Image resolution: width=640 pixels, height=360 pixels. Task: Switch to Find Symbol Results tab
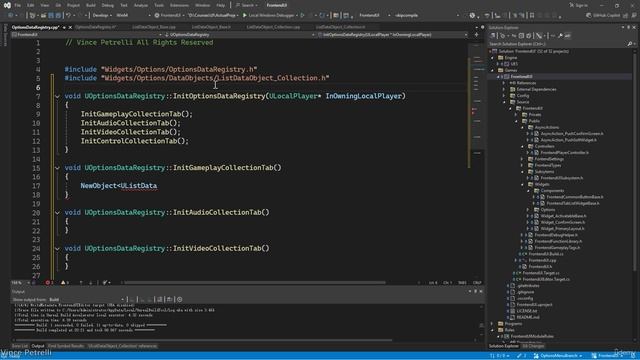(x=65, y=346)
